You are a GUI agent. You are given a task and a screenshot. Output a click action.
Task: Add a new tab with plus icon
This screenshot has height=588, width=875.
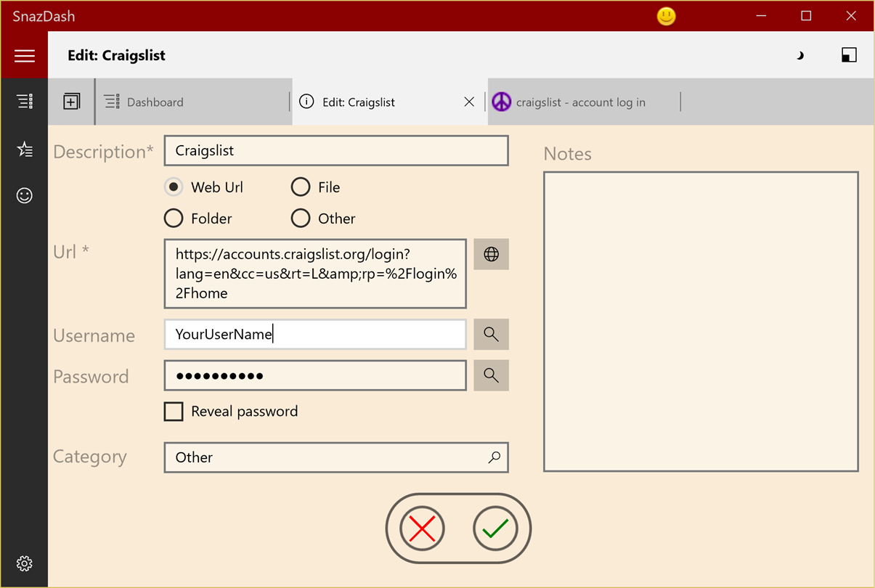click(x=71, y=102)
